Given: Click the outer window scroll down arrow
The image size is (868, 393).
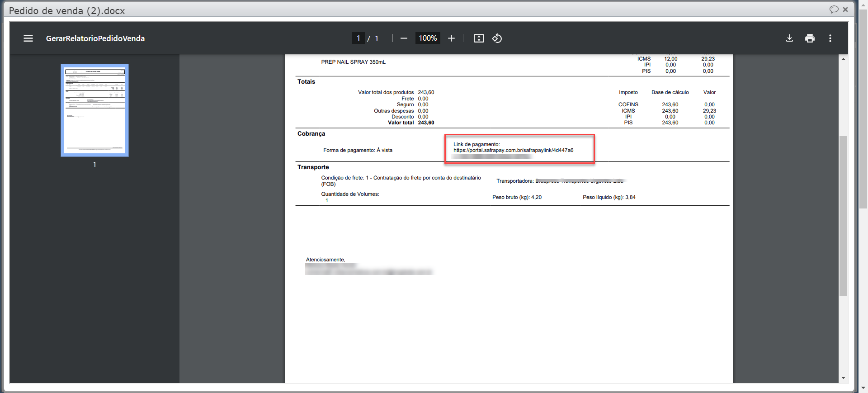Looking at the screenshot, I should [863, 388].
